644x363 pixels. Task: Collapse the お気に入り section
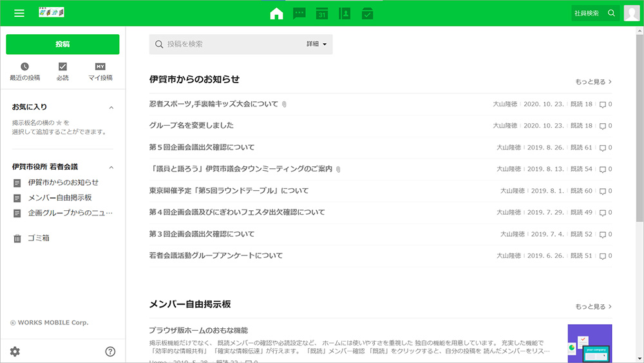pos(111,107)
